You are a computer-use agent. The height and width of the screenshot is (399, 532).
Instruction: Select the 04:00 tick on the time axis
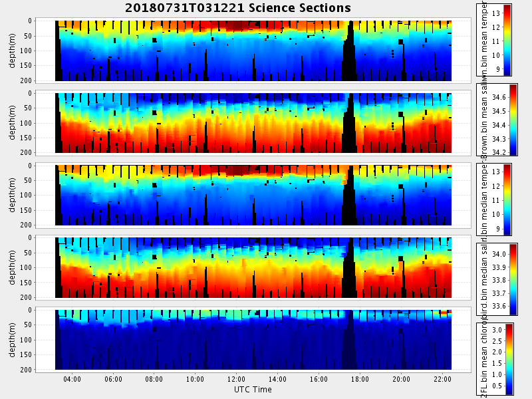72,380
